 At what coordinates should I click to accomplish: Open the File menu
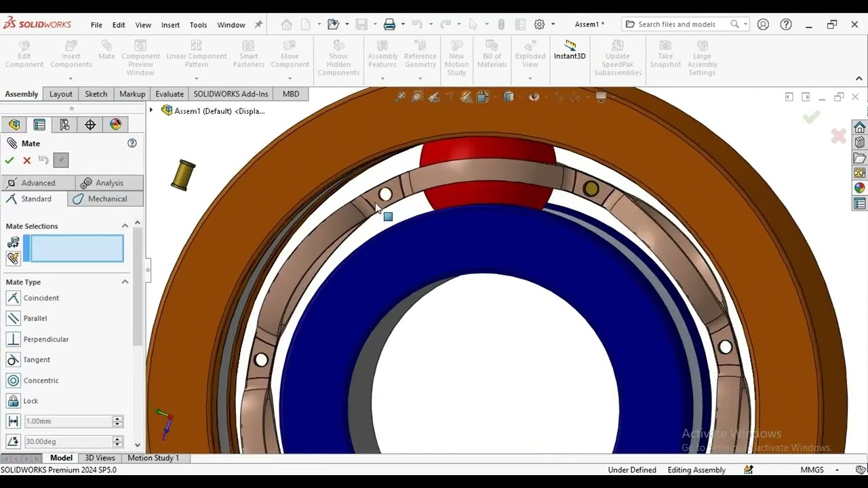click(96, 24)
